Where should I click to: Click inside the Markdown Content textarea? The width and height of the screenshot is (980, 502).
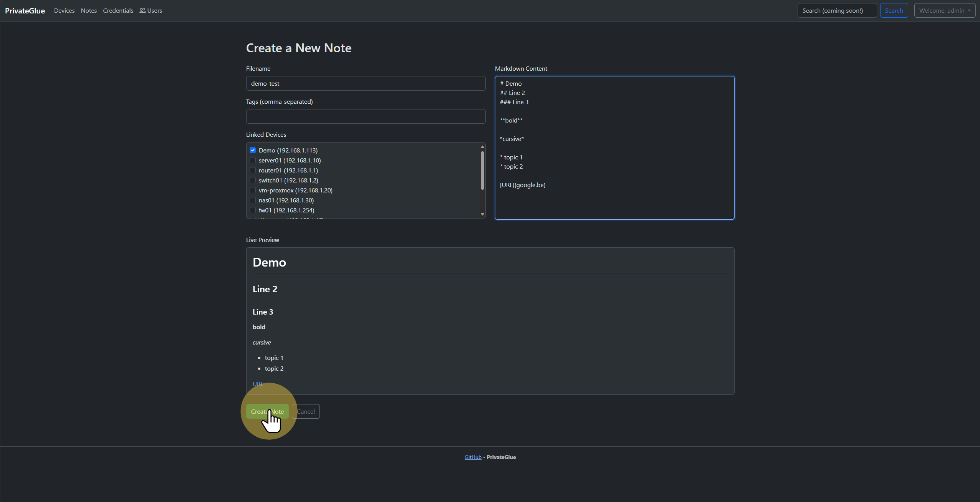coord(614,148)
